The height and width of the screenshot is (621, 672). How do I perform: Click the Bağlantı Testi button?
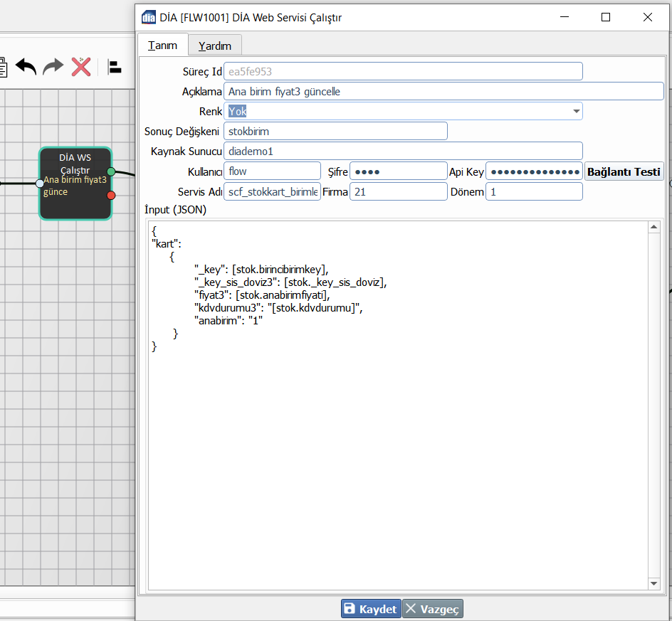pyautogui.click(x=624, y=171)
